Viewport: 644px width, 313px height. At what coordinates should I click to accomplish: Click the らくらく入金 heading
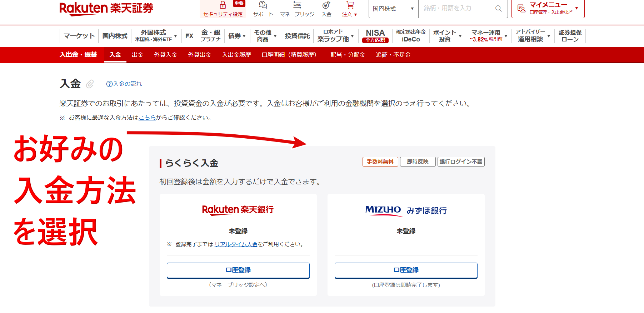click(191, 163)
